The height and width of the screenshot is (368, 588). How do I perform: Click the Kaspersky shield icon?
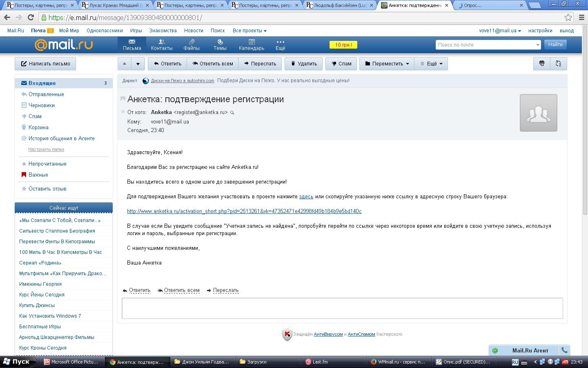click(287, 334)
